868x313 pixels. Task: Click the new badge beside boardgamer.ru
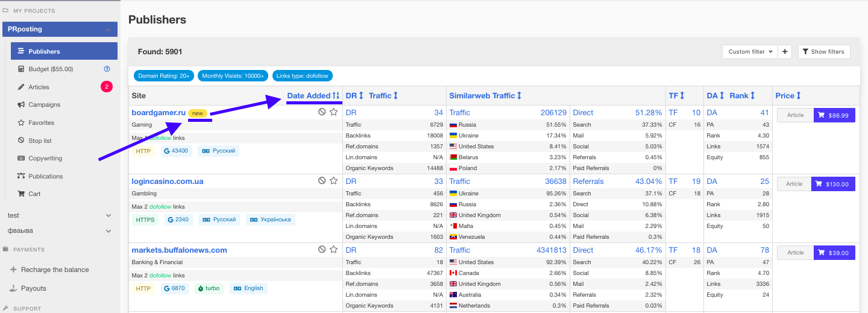tap(198, 113)
